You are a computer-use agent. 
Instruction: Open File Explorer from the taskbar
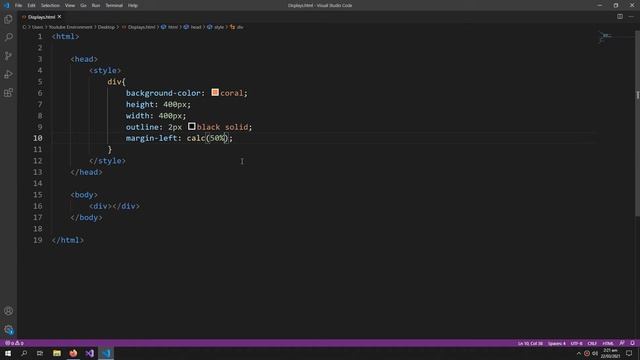[x=57, y=353]
